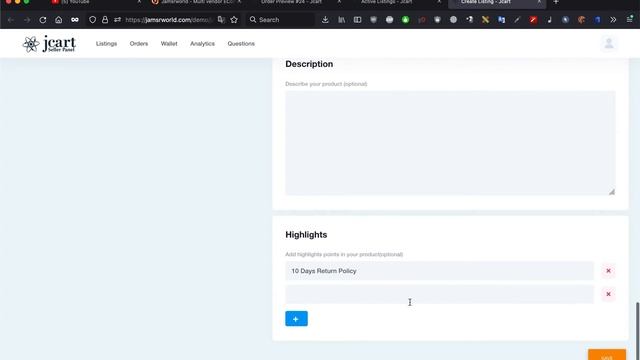Open the browser application menu
This screenshot has width=640, height=360.
click(x=629, y=20)
